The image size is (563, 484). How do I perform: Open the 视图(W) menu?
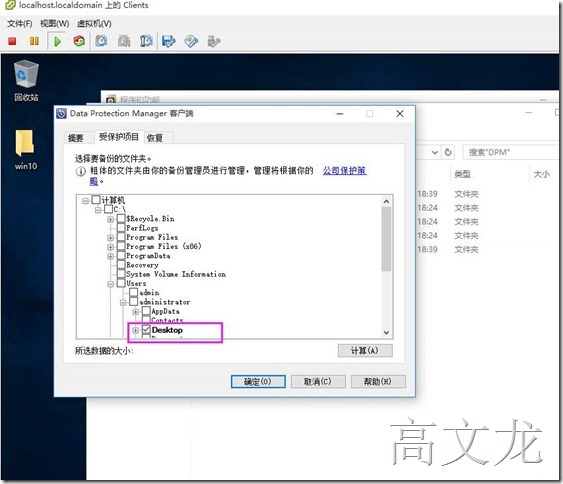click(x=55, y=24)
